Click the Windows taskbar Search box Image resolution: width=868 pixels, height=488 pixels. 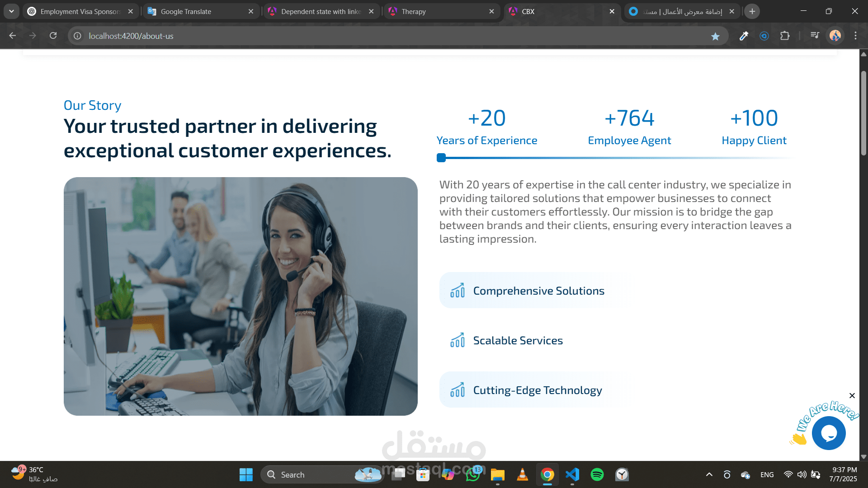click(x=322, y=474)
